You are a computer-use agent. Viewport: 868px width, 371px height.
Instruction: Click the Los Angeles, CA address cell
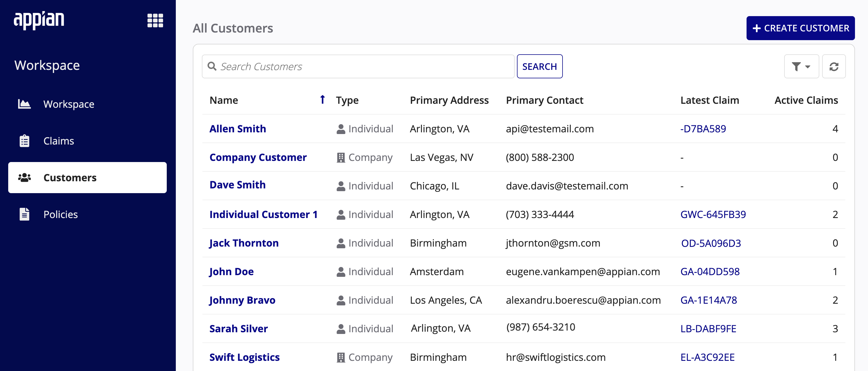click(446, 300)
